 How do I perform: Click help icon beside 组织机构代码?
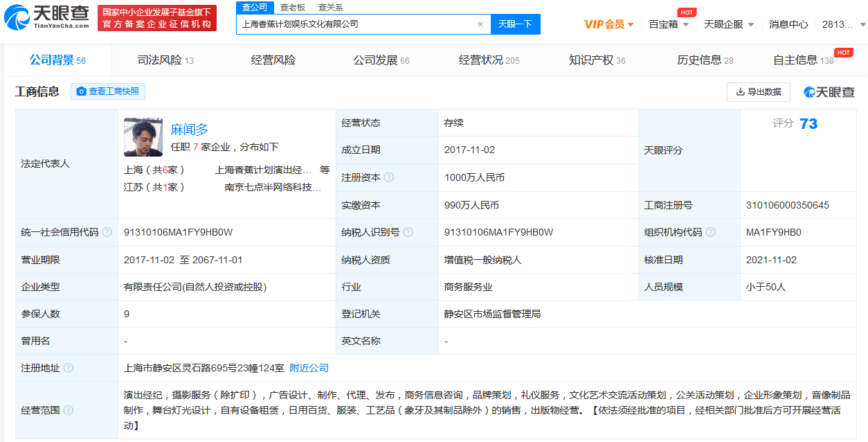(x=710, y=232)
